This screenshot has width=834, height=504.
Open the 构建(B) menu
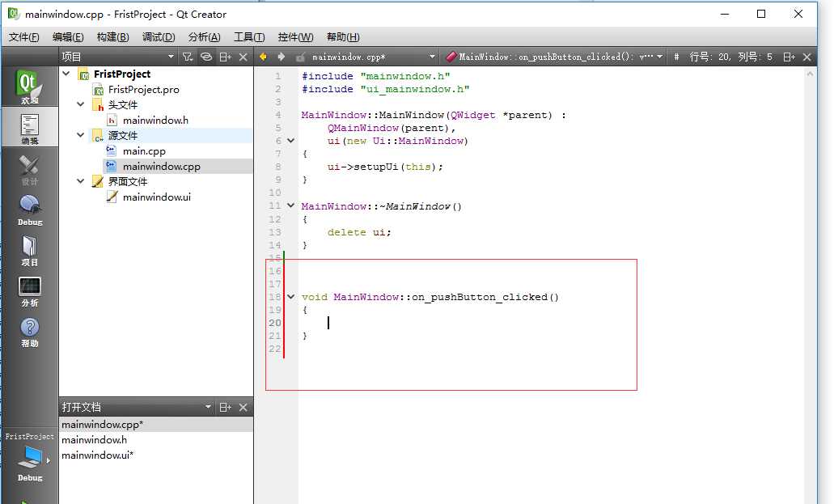tap(112, 36)
